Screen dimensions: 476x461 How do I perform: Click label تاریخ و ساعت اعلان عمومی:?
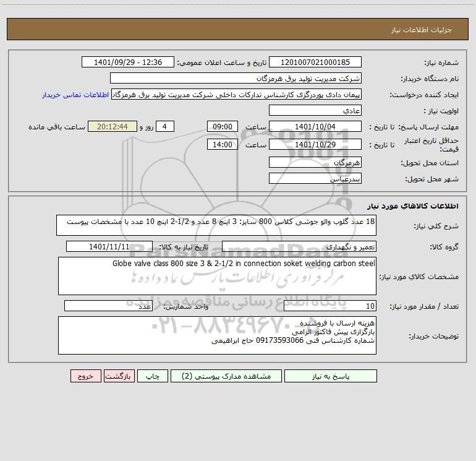pos(222,62)
